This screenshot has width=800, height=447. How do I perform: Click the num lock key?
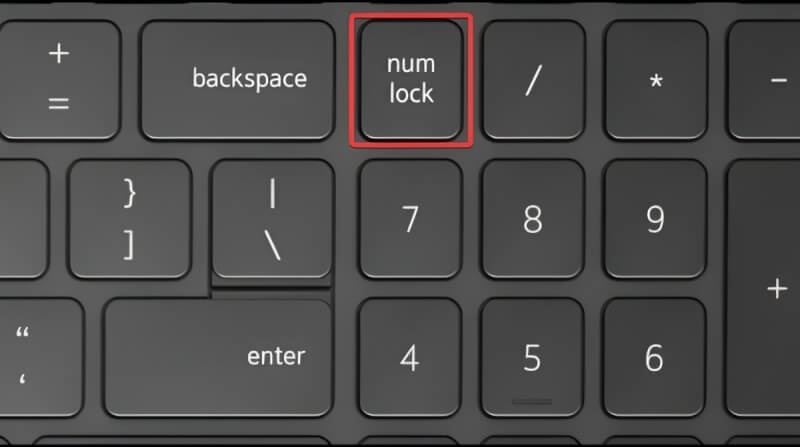pos(411,79)
